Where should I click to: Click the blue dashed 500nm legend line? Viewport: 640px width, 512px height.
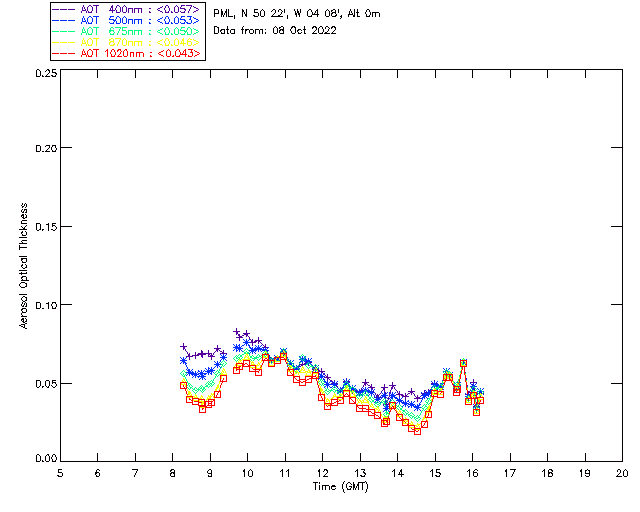(64, 20)
